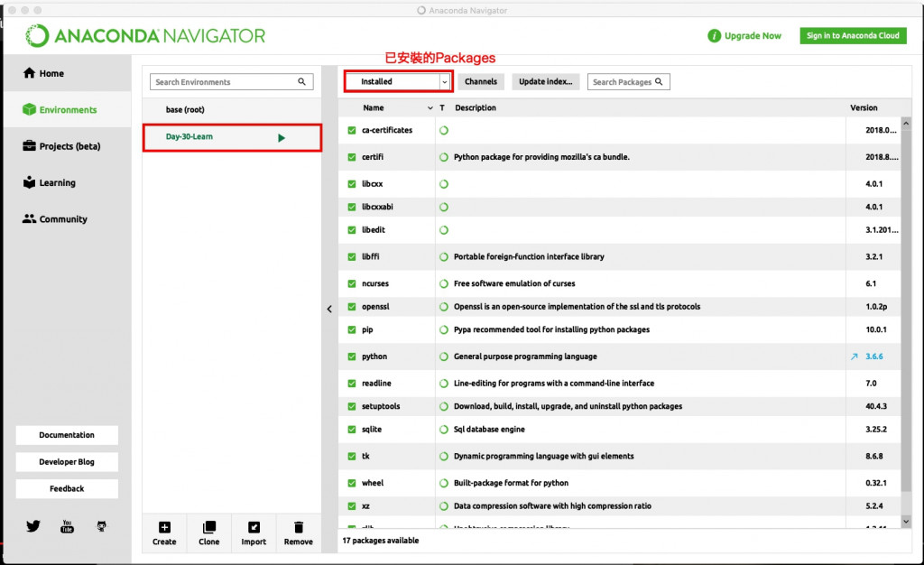
Task: Open the Channels dialog
Action: pyautogui.click(x=481, y=81)
